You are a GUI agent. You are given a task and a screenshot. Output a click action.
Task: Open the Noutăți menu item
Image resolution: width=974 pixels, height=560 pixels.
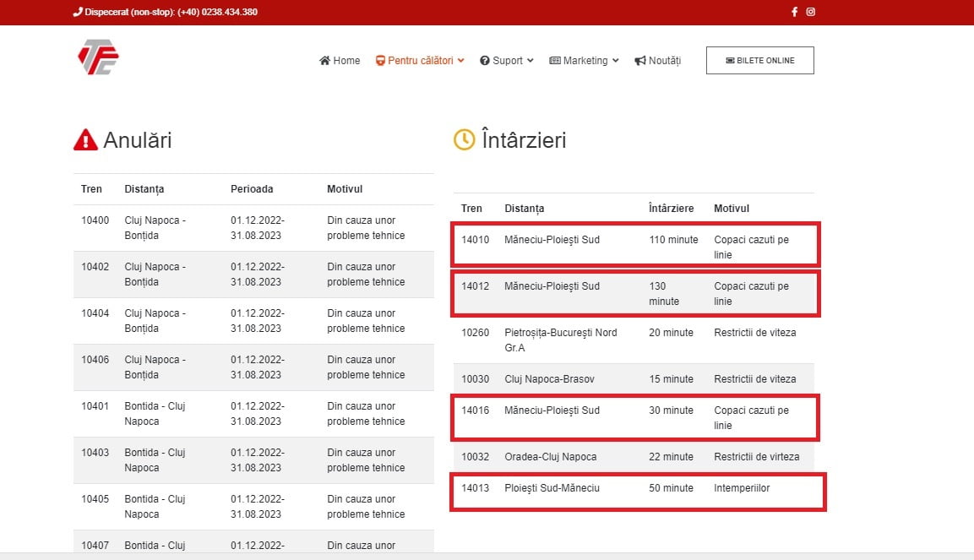point(657,60)
